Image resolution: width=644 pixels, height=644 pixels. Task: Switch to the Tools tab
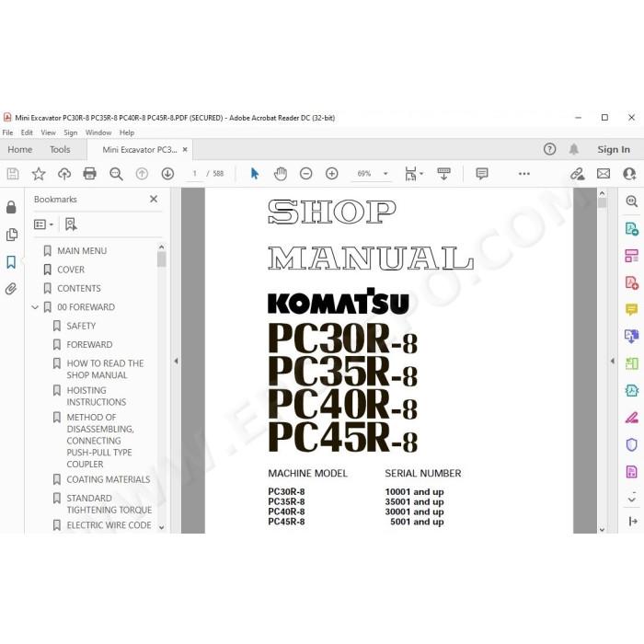[60, 149]
